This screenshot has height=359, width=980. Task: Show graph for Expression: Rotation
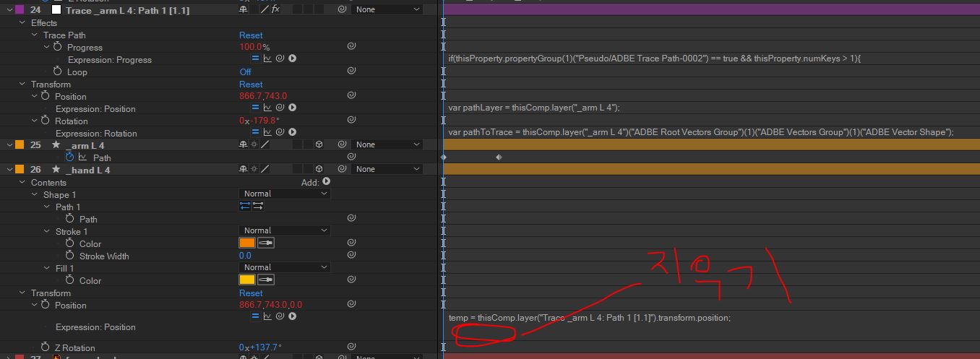pyautogui.click(x=267, y=132)
